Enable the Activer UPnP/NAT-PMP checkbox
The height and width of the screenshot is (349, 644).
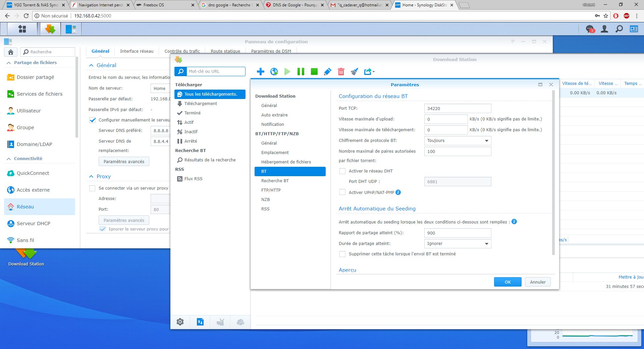pyautogui.click(x=342, y=192)
